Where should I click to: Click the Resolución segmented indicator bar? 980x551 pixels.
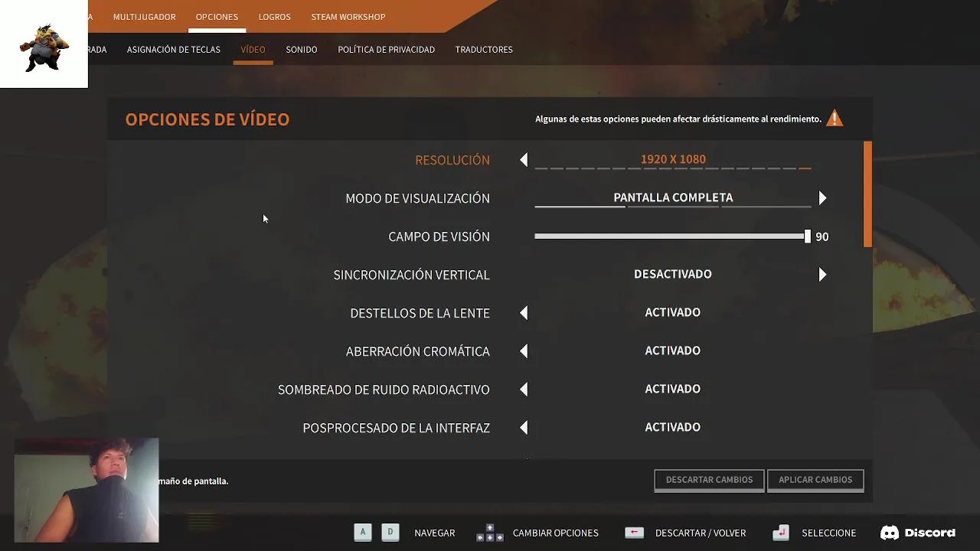[x=673, y=168]
